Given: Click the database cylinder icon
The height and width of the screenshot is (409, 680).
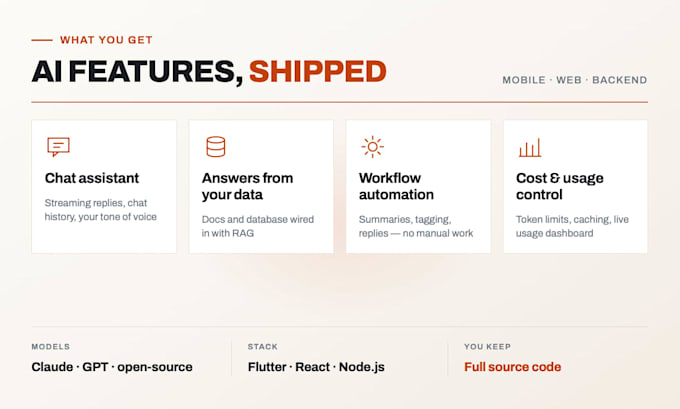Looking at the screenshot, I should (x=216, y=147).
